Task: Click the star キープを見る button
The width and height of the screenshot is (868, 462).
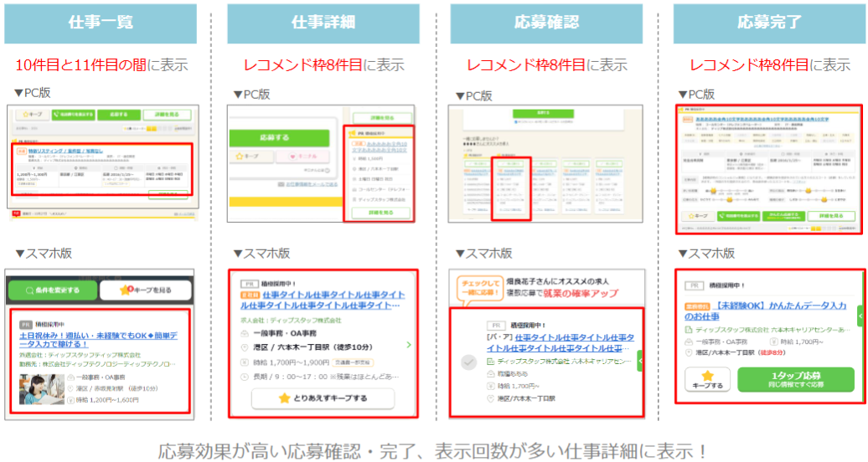Action: click(x=146, y=290)
